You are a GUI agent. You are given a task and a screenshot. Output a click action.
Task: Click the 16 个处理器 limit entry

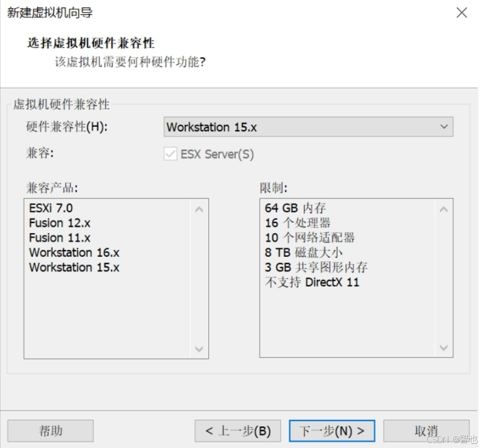click(x=298, y=223)
